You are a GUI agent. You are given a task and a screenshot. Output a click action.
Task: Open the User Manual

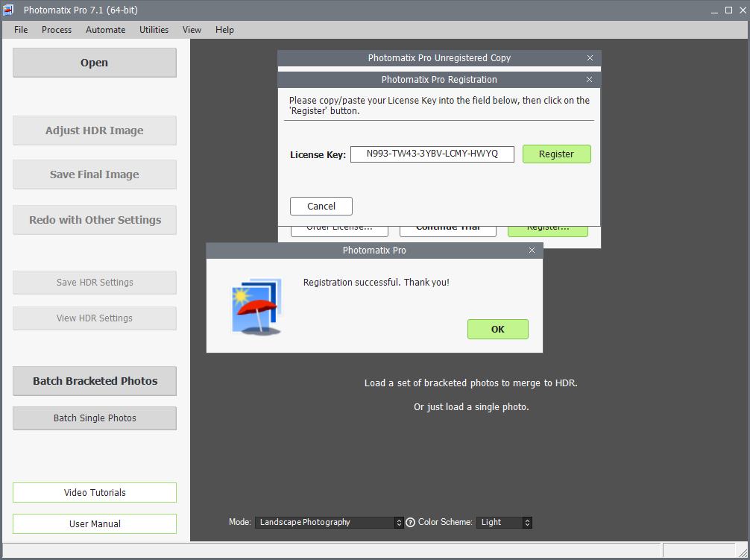(94, 524)
